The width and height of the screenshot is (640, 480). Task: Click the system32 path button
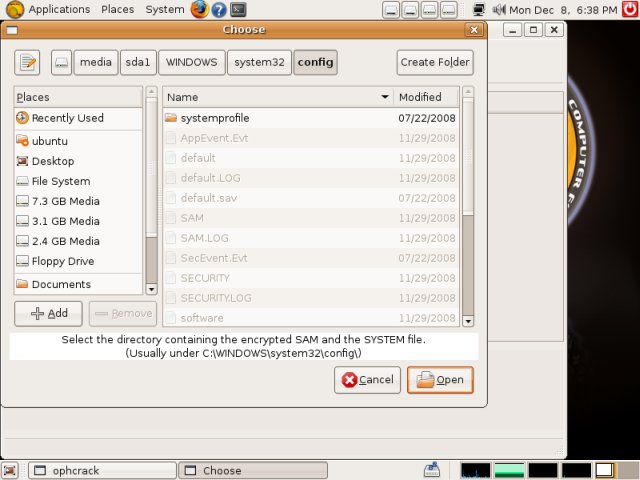pos(259,62)
